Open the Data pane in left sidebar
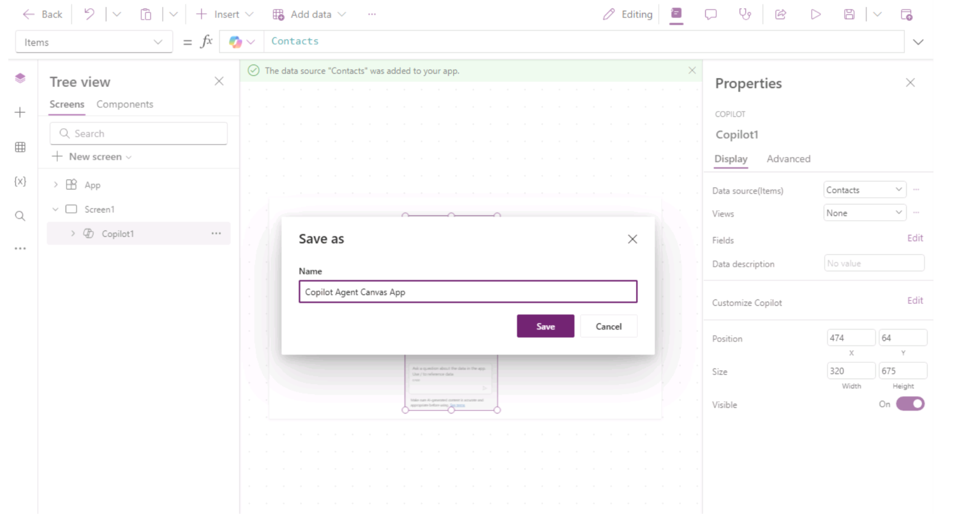The width and height of the screenshot is (980, 523). click(x=20, y=147)
